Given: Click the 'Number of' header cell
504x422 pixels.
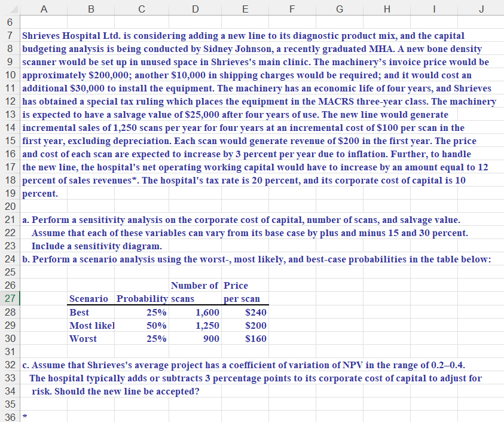Looking at the screenshot, I should pyautogui.click(x=195, y=286).
